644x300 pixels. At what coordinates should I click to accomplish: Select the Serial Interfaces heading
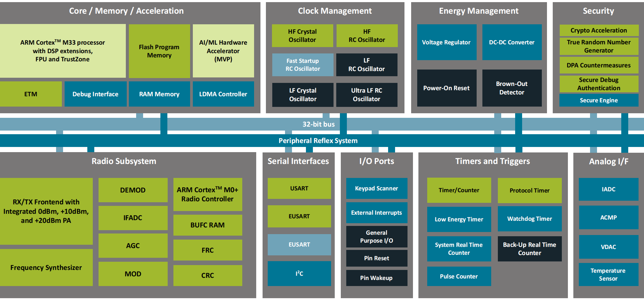pyautogui.click(x=298, y=161)
